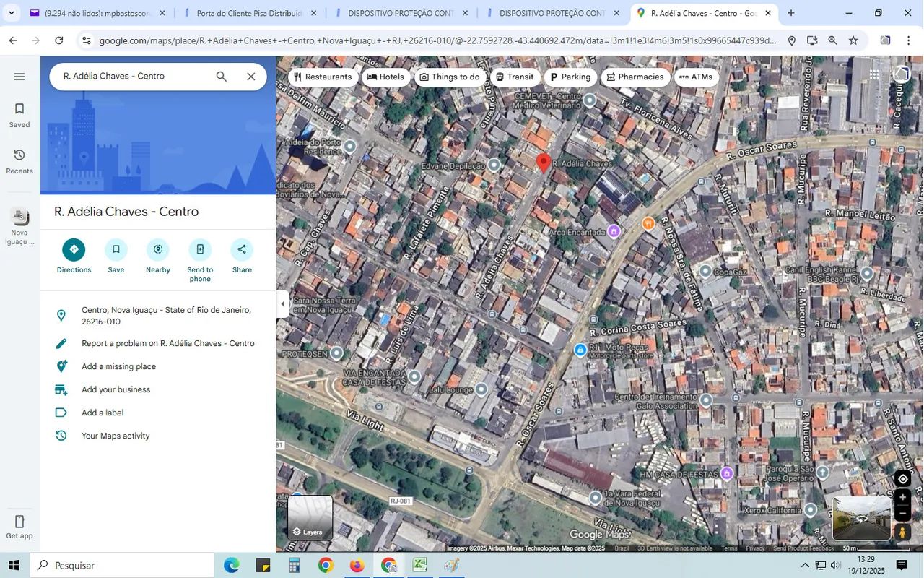Share this location
Screen dimensions: 924x578
point(242,250)
